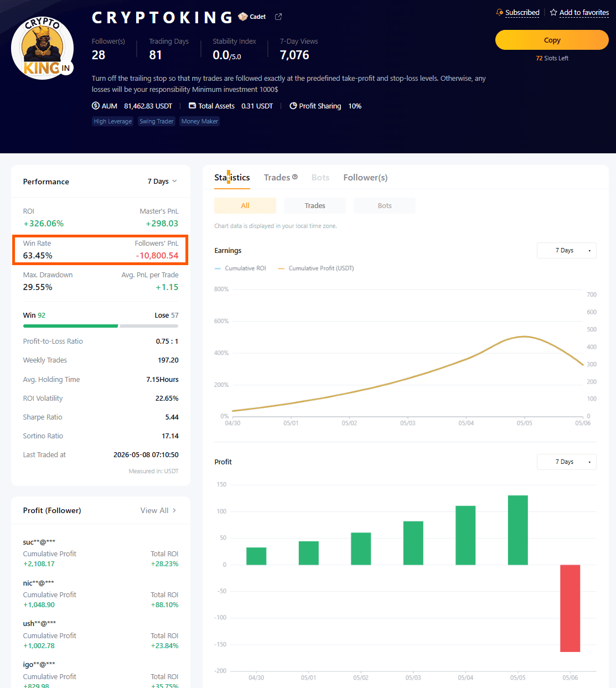Click Master's PnL value +298.03
The height and width of the screenshot is (688, 616).
162,224
